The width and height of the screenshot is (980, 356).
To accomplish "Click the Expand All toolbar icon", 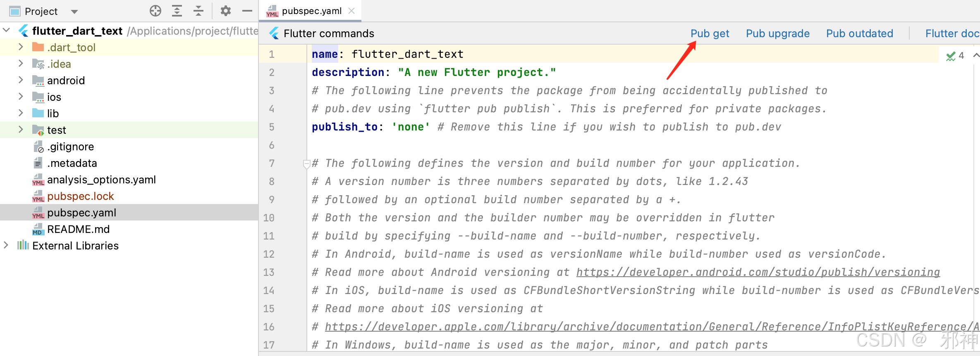I will pyautogui.click(x=177, y=11).
